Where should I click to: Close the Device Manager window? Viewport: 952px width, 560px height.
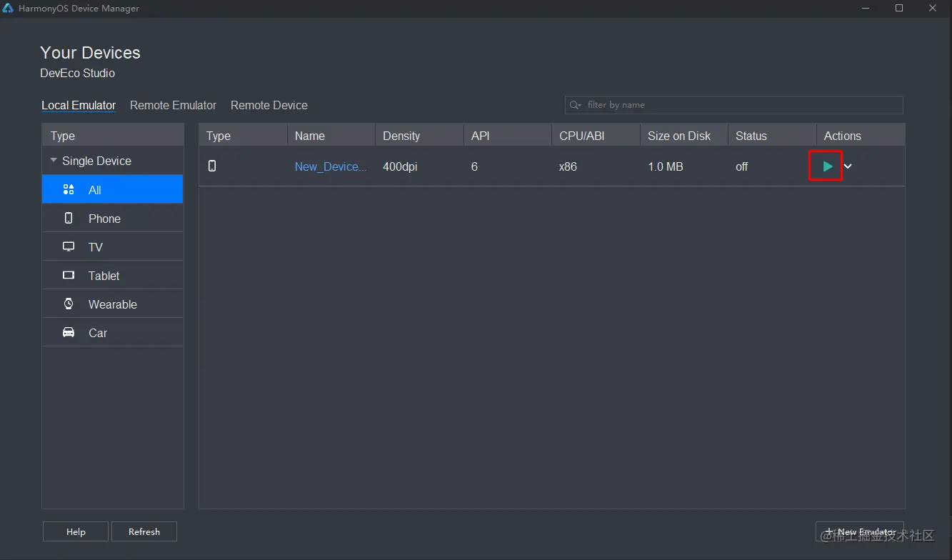pyautogui.click(x=933, y=8)
